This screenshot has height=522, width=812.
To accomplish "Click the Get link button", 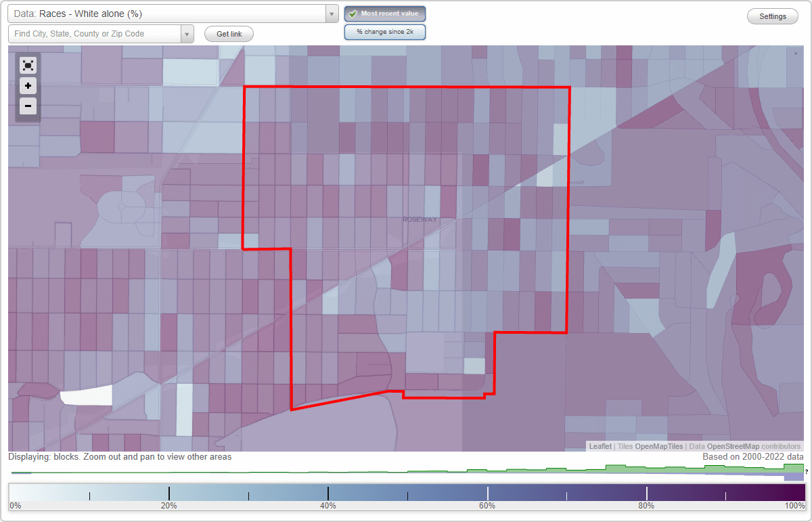I will (x=229, y=34).
